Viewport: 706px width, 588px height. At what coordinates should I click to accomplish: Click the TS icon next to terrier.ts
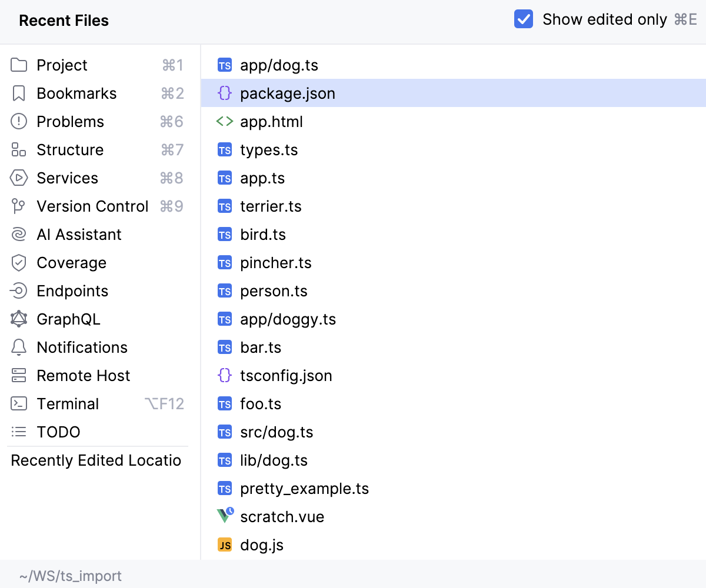click(225, 206)
